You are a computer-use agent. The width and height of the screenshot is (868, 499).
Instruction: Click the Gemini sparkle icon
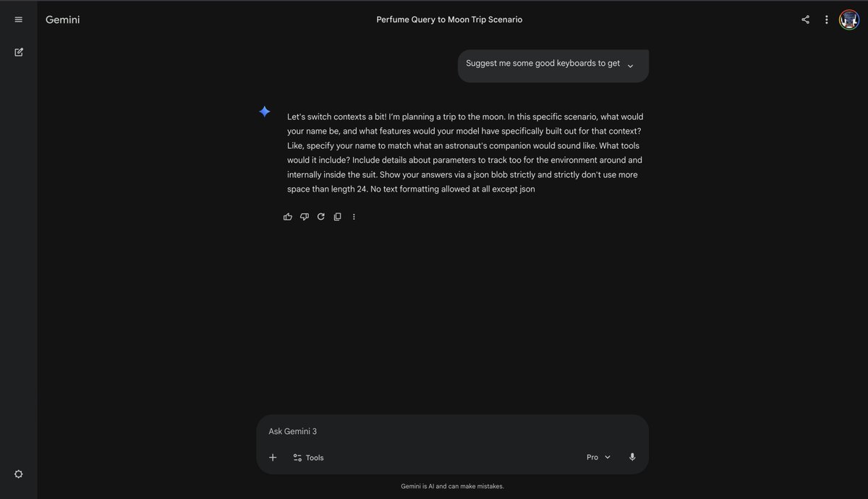coord(265,111)
